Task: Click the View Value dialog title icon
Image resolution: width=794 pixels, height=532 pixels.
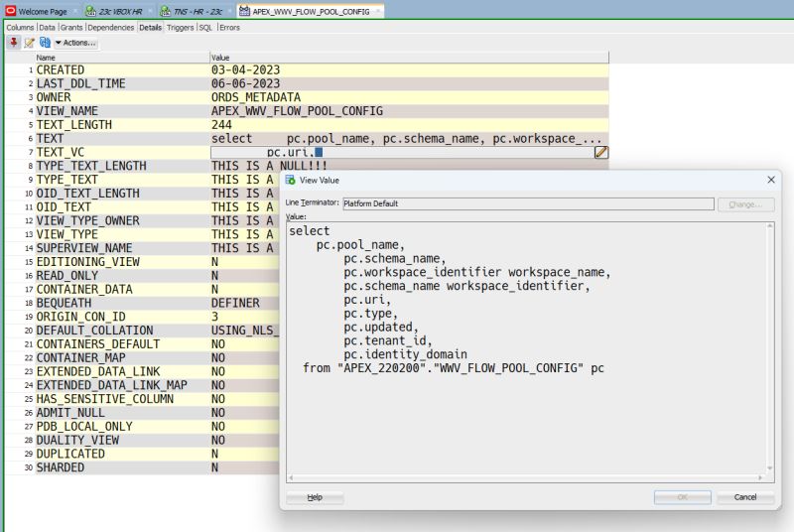Action: pos(290,181)
